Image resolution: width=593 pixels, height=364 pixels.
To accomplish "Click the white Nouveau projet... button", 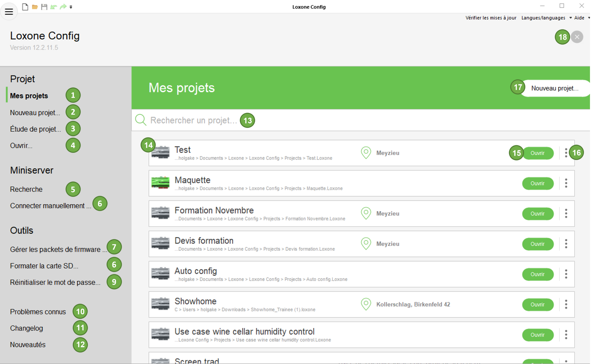I will 555,88.
